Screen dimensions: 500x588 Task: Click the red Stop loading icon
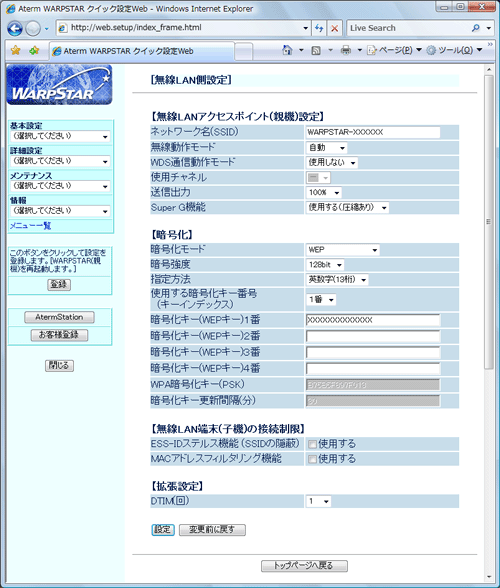335,28
